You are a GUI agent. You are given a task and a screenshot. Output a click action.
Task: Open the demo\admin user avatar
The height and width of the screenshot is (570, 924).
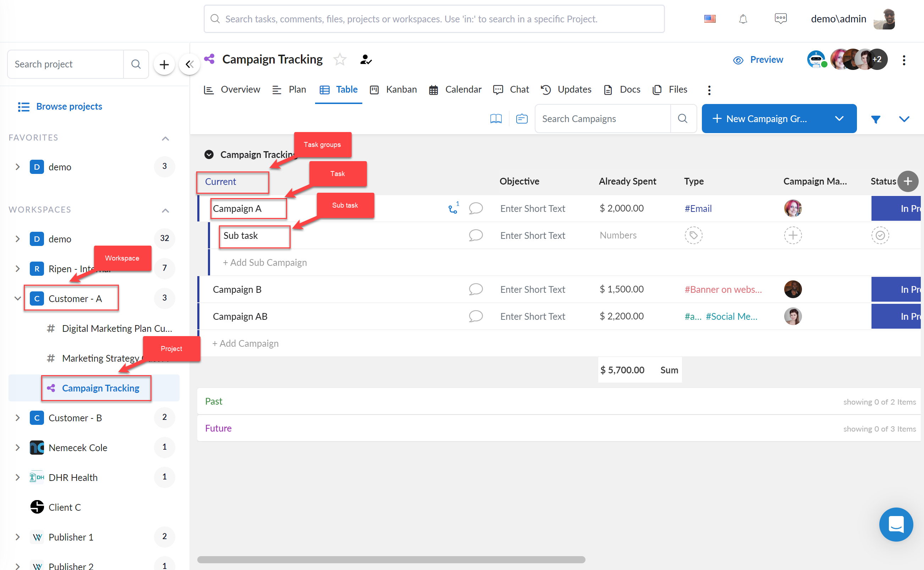click(x=884, y=19)
